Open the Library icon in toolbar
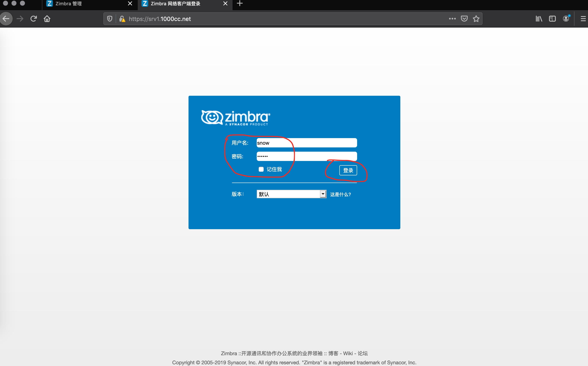The width and height of the screenshot is (588, 366). click(x=539, y=19)
